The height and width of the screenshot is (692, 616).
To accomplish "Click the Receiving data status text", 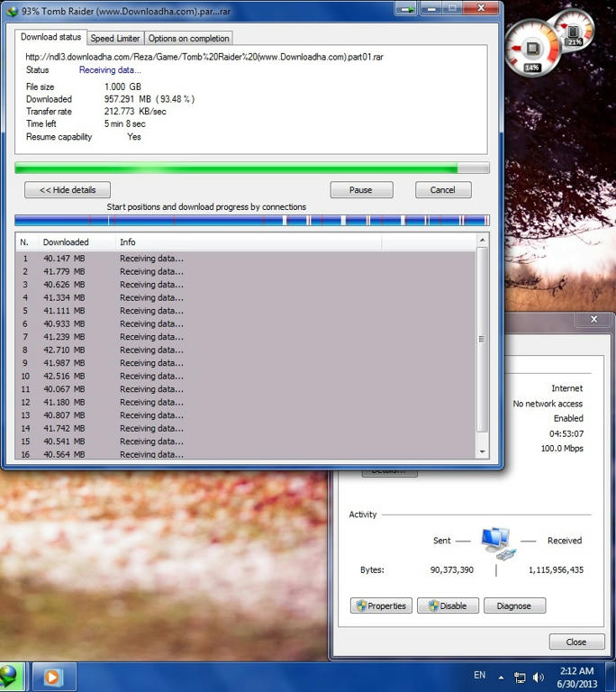I will point(110,69).
